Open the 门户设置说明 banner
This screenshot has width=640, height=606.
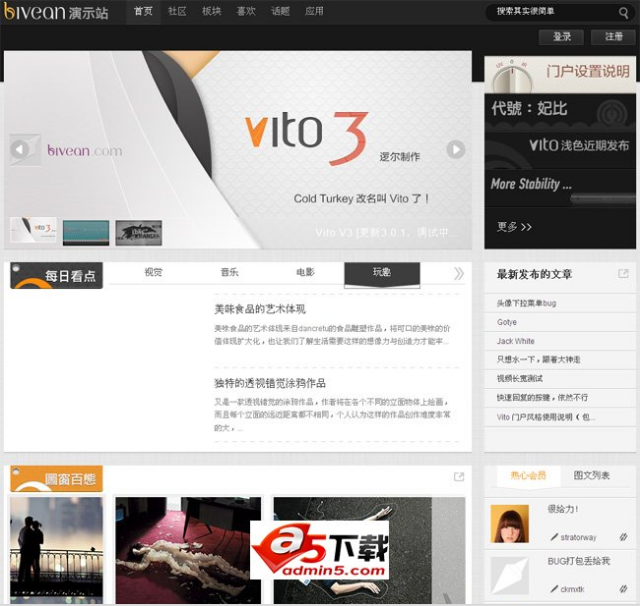click(560, 74)
